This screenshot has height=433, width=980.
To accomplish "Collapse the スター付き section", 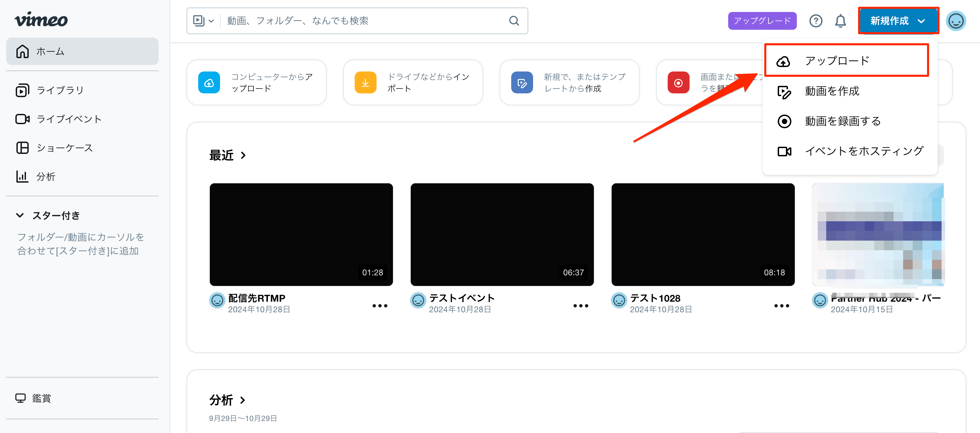I will pyautogui.click(x=20, y=215).
